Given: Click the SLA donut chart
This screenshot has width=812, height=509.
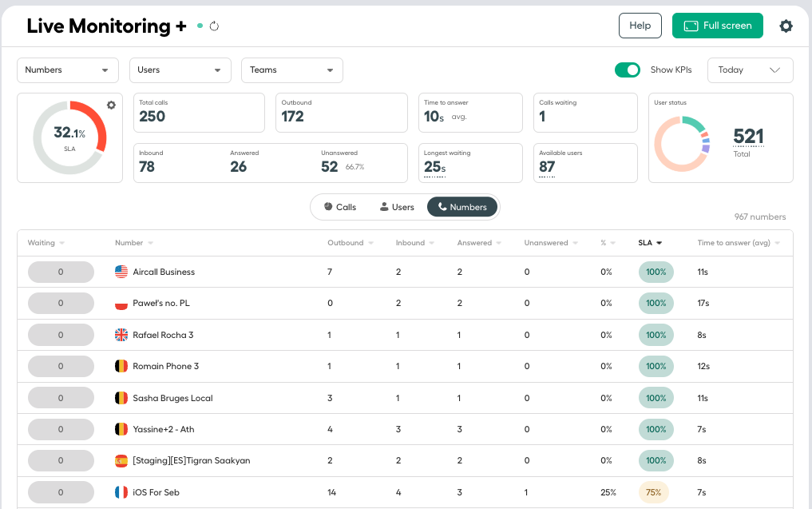Looking at the screenshot, I should click(70, 137).
